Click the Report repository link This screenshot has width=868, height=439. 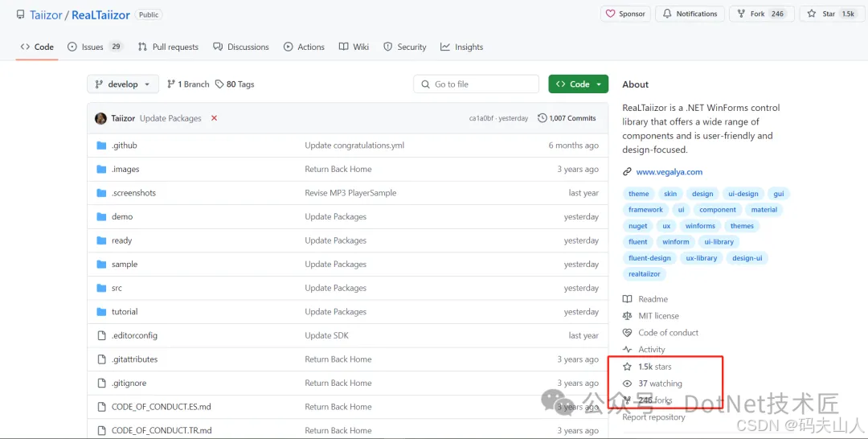pos(653,417)
